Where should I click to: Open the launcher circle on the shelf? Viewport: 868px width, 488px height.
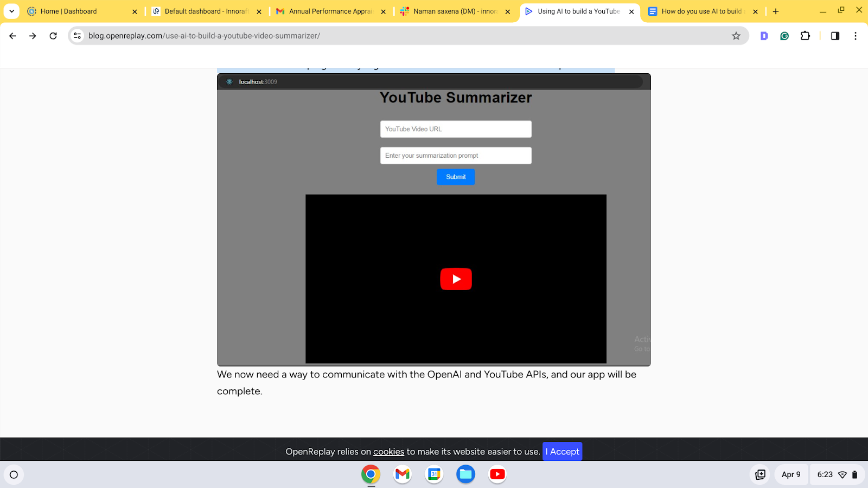click(14, 474)
